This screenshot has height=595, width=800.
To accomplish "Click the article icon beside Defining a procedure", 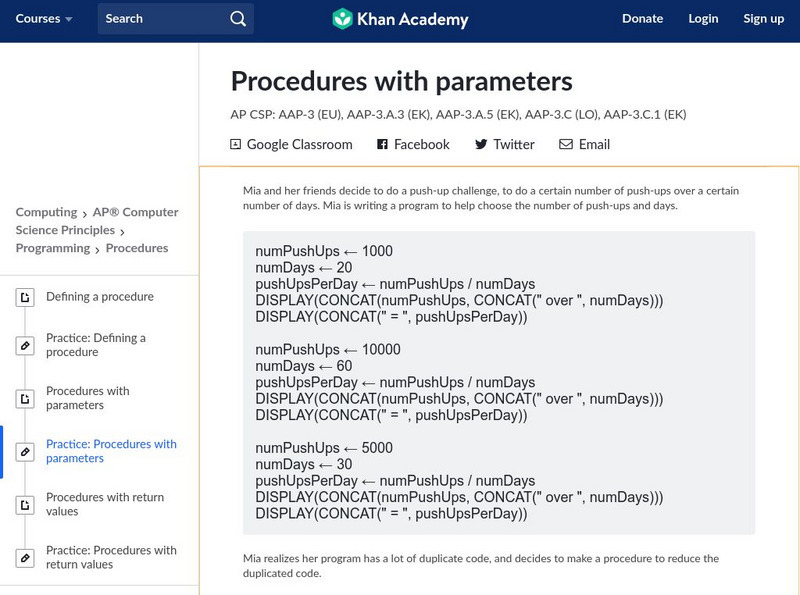I will [25, 297].
